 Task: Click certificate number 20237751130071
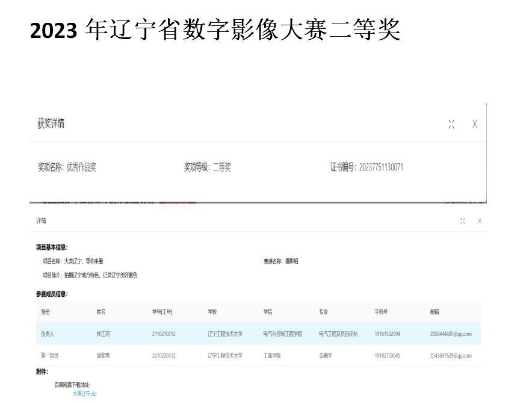[x=381, y=167]
